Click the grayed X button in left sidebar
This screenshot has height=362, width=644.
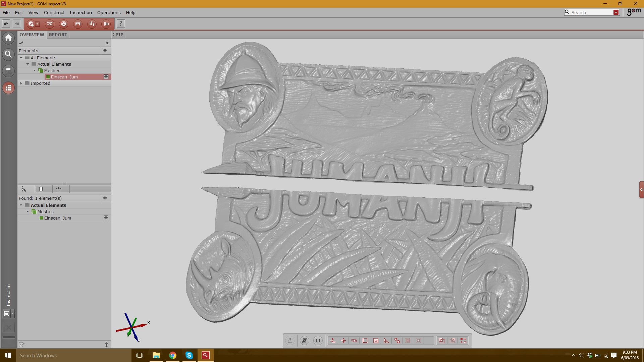[x=8, y=327]
